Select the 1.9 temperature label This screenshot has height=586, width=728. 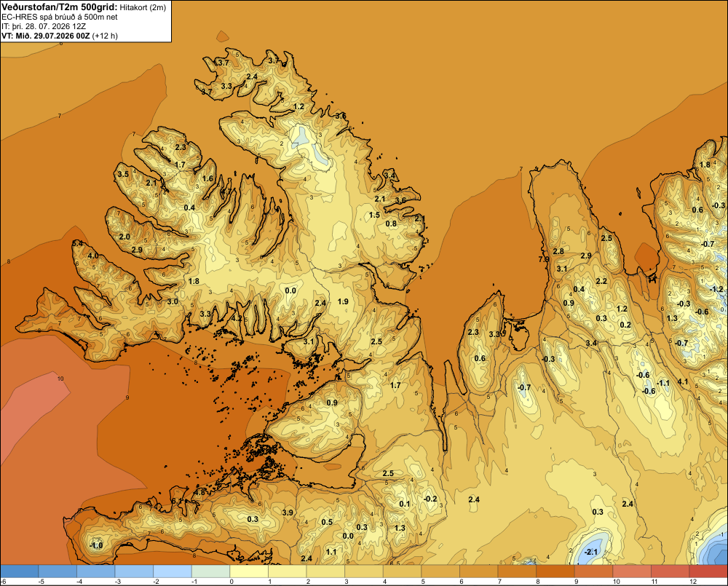[x=343, y=302]
